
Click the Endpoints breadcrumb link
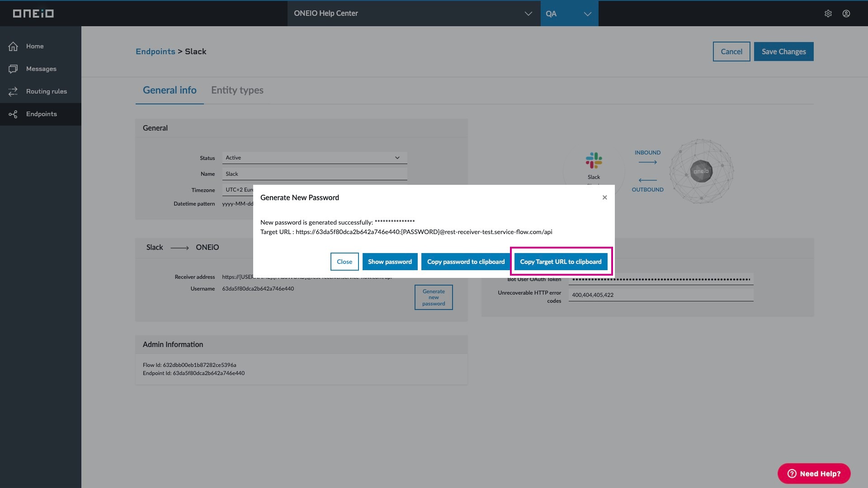click(x=155, y=52)
